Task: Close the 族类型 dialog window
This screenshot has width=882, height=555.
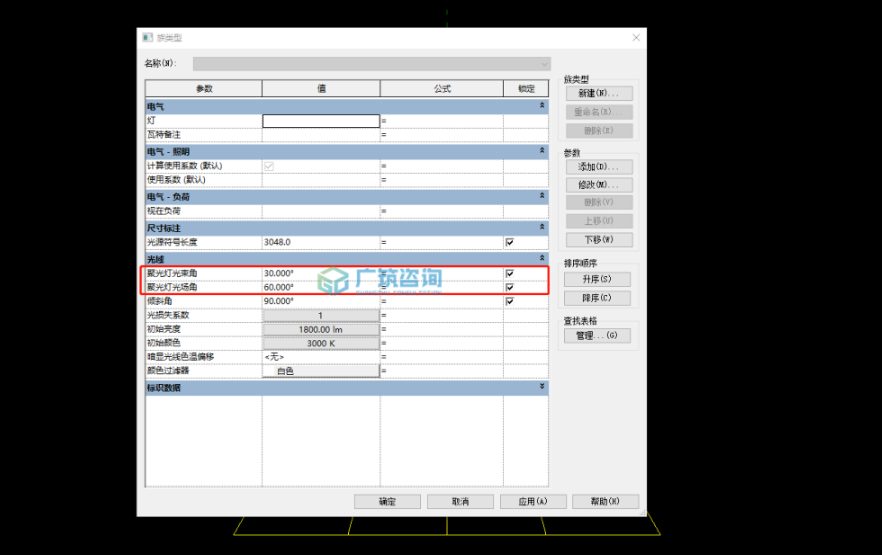Action: [x=636, y=38]
